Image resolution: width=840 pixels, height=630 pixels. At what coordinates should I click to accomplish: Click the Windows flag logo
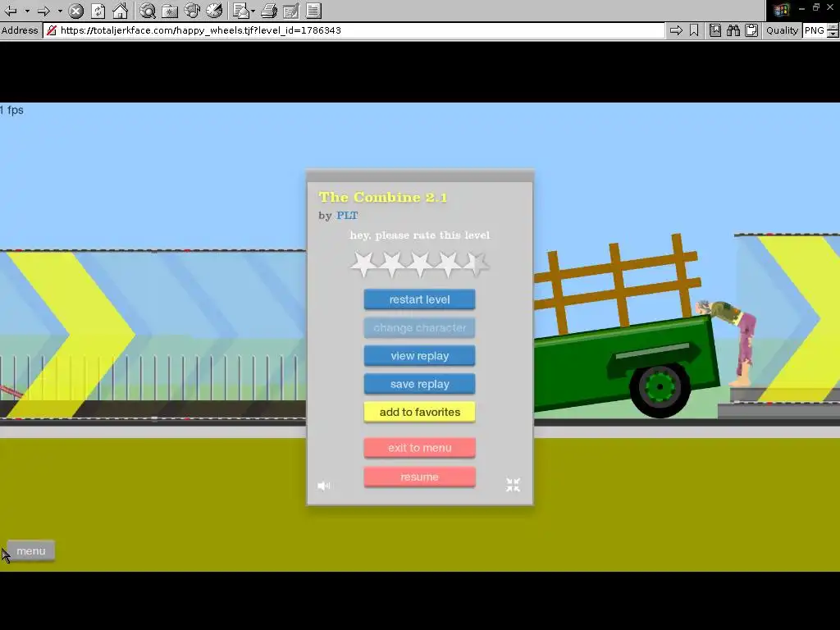[x=781, y=10]
